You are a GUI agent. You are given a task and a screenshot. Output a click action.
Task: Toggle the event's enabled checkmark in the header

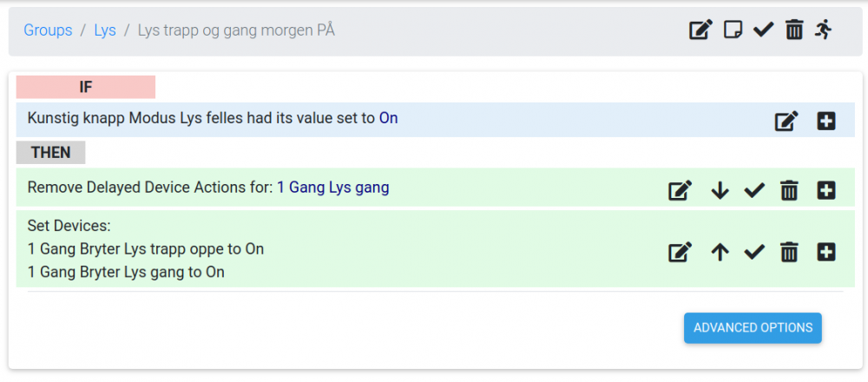click(x=763, y=30)
